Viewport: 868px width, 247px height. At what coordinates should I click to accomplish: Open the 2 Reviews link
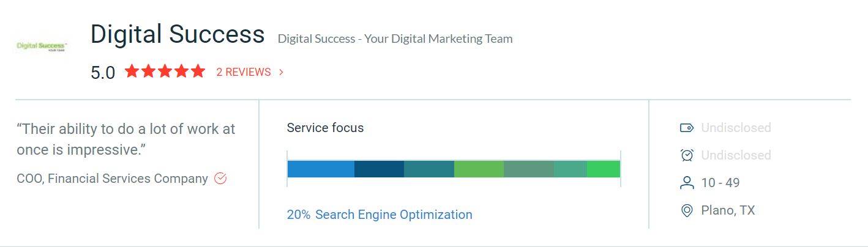tap(244, 72)
